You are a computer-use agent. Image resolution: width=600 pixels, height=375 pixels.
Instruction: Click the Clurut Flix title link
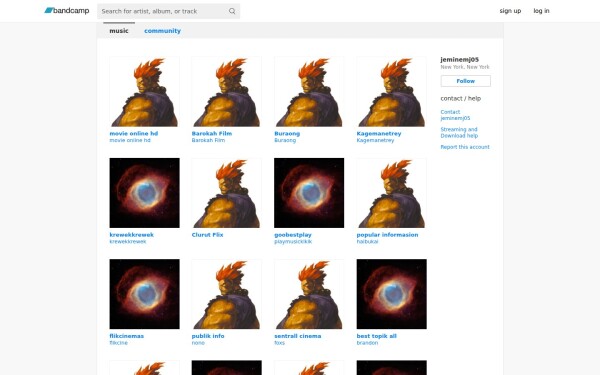click(207, 235)
